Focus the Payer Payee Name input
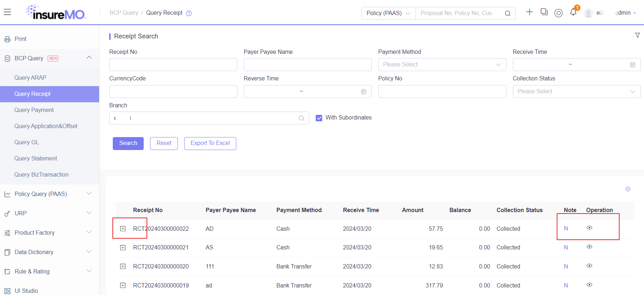 coord(308,65)
